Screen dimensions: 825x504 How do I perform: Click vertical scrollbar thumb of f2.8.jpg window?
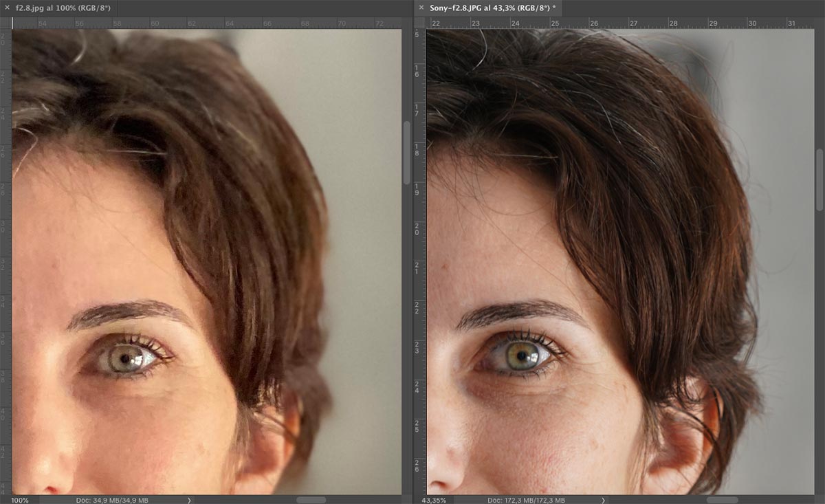406,153
